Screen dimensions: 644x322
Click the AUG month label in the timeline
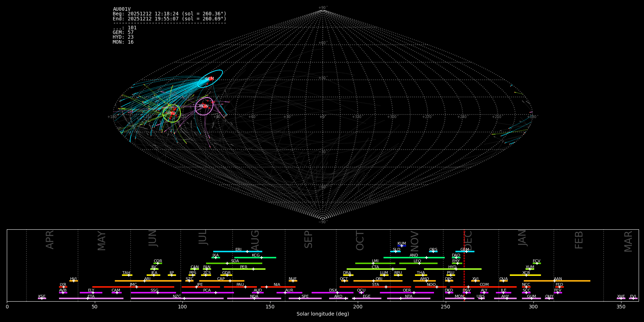click(255, 240)
